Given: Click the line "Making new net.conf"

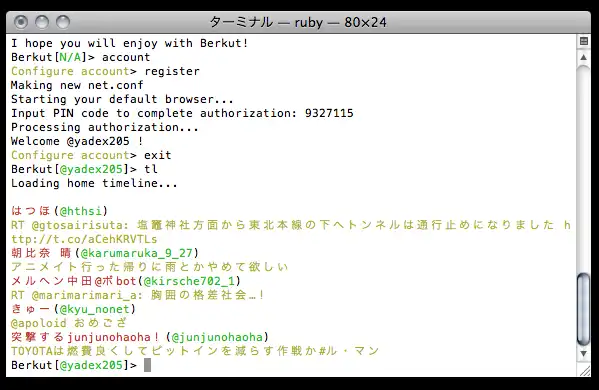Looking at the screenshot, I should click(77, 85).
